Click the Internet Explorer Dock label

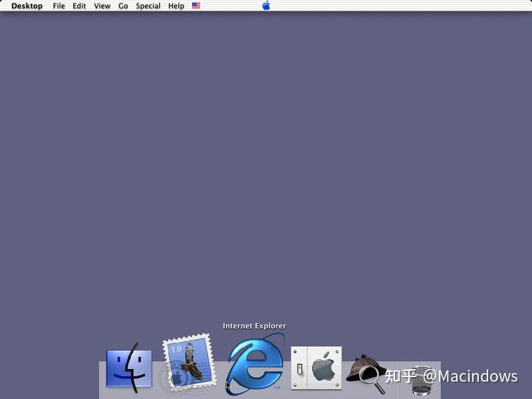pyautogui.click(x=255, y=326)
